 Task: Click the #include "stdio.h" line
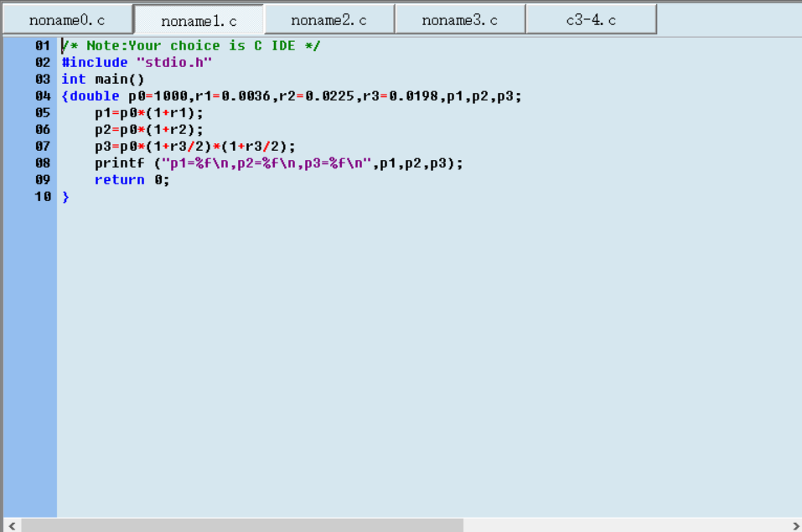(x=137, y=62)
